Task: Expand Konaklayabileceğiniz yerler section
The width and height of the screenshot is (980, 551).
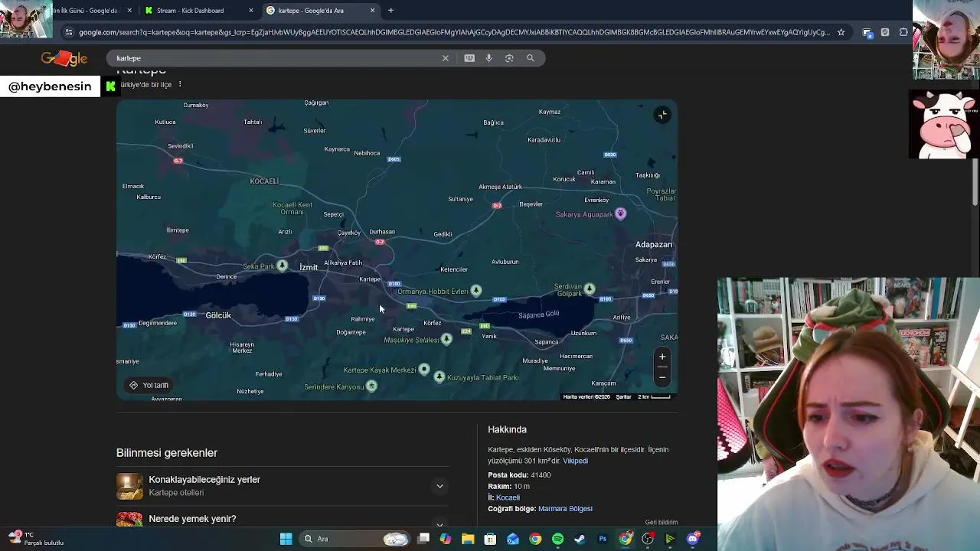Action: point(439,486)
